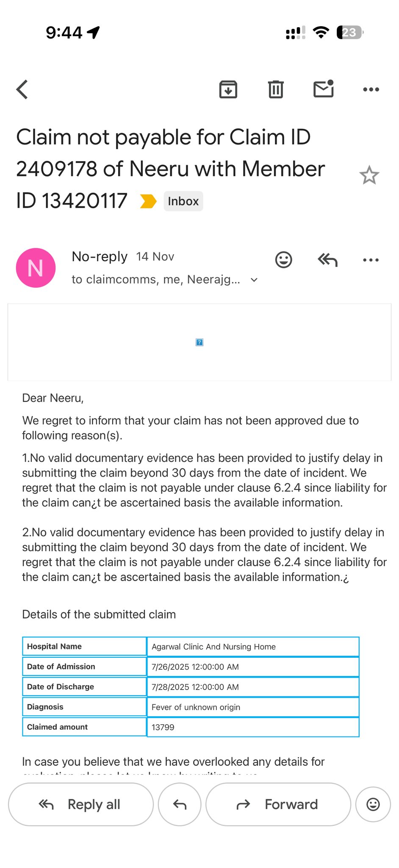This screenshot has width=399, height=868.
Task: Tap the No-reply sender name
Action: coord(100,257)
